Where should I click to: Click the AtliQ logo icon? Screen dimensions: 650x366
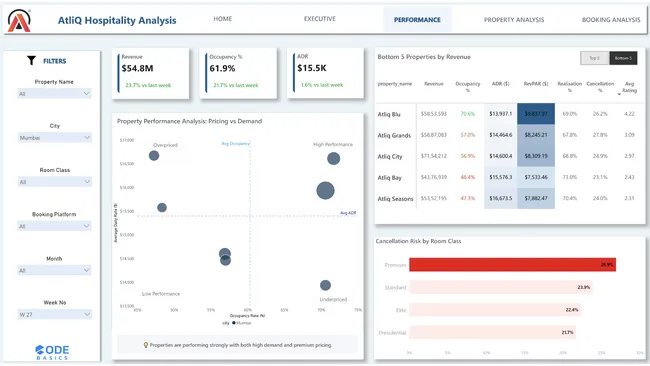click(19, 20)
